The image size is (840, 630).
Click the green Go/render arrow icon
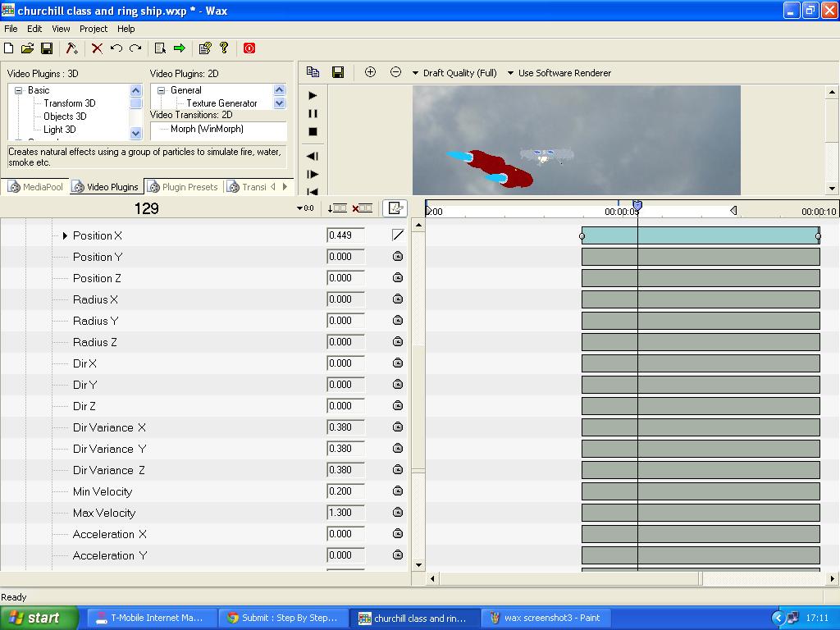click(x=178, y=48)
